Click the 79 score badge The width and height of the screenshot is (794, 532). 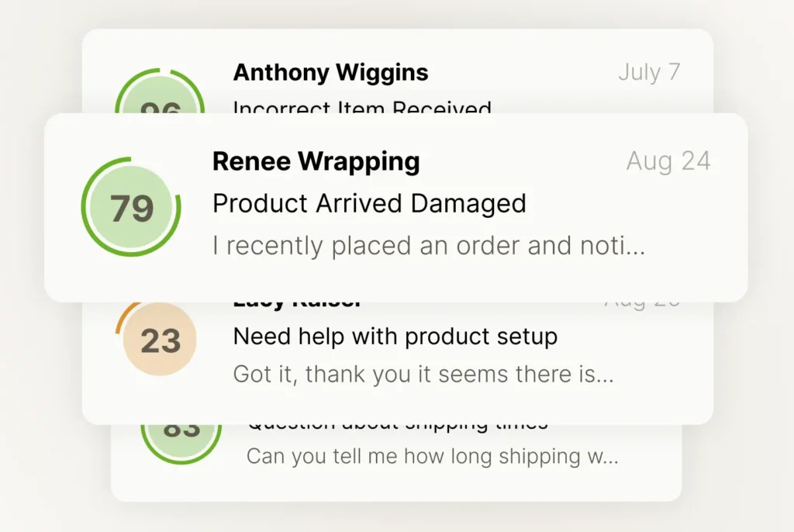131,208
